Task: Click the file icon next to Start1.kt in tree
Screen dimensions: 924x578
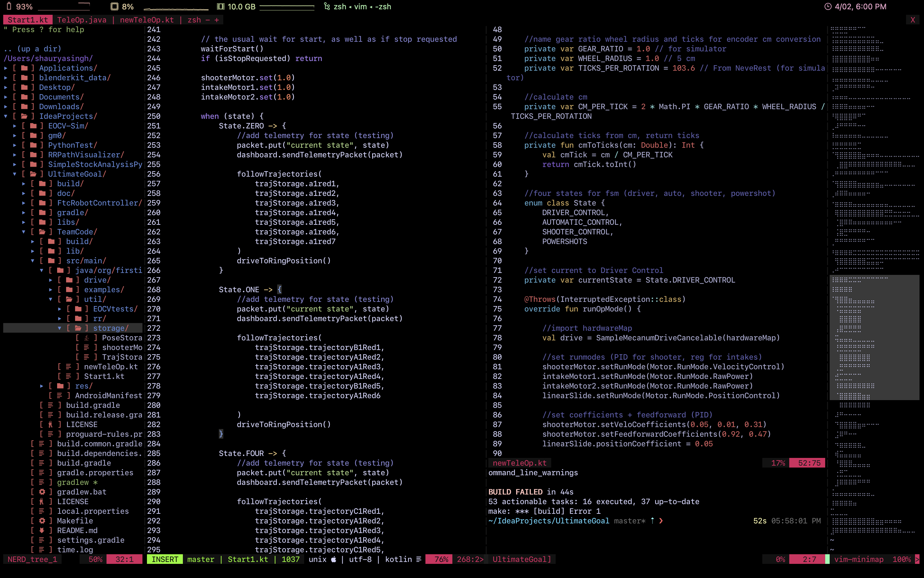Action: 69,377
